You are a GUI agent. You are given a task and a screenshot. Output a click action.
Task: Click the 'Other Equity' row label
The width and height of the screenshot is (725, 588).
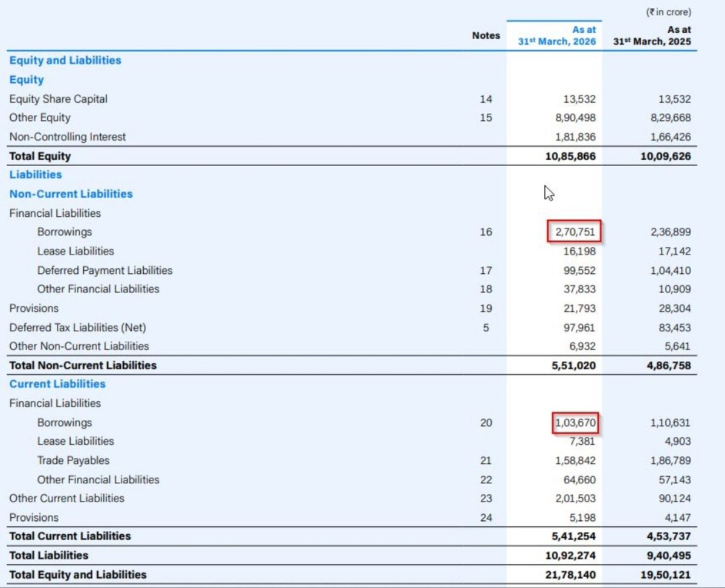pos(40,118)
